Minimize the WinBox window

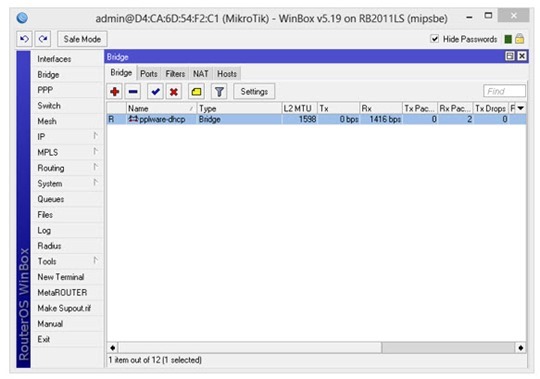coord(469,16)
